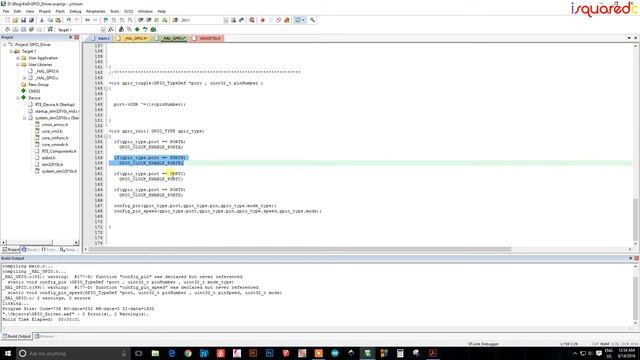Open the Target 1 selection dropdown
The width and height of the screenshot is (640, 360).
pyautogui.click(x=103, y=30)
